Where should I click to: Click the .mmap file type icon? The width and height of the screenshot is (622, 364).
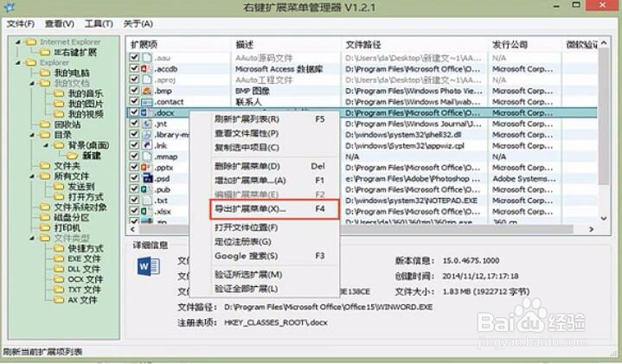tap(147, 156)
